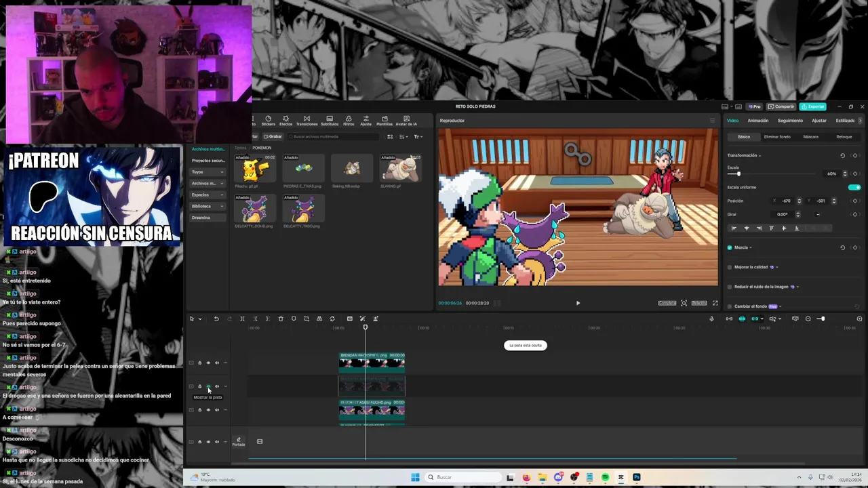Open the Eliminar fondo sub-tab

777,137
